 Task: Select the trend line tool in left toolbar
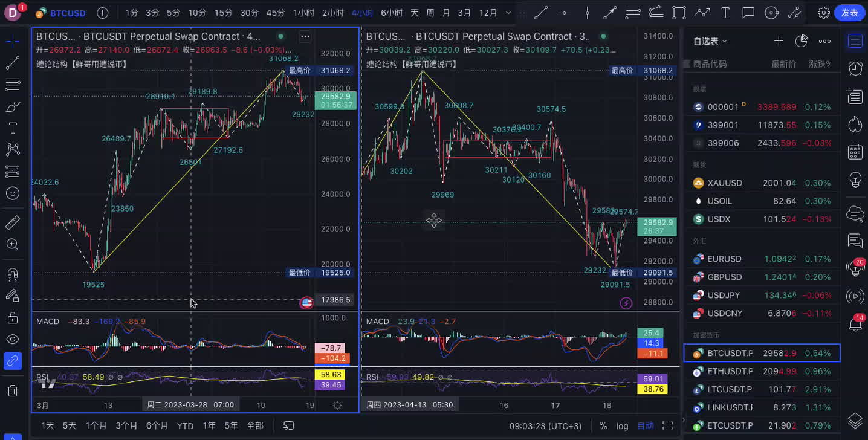point(12,63)
